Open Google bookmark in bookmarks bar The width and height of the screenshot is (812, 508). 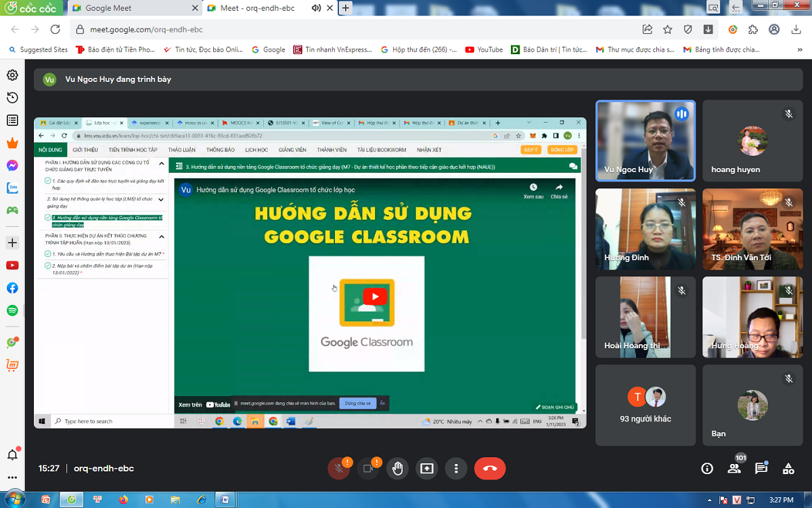pos(268,49)
